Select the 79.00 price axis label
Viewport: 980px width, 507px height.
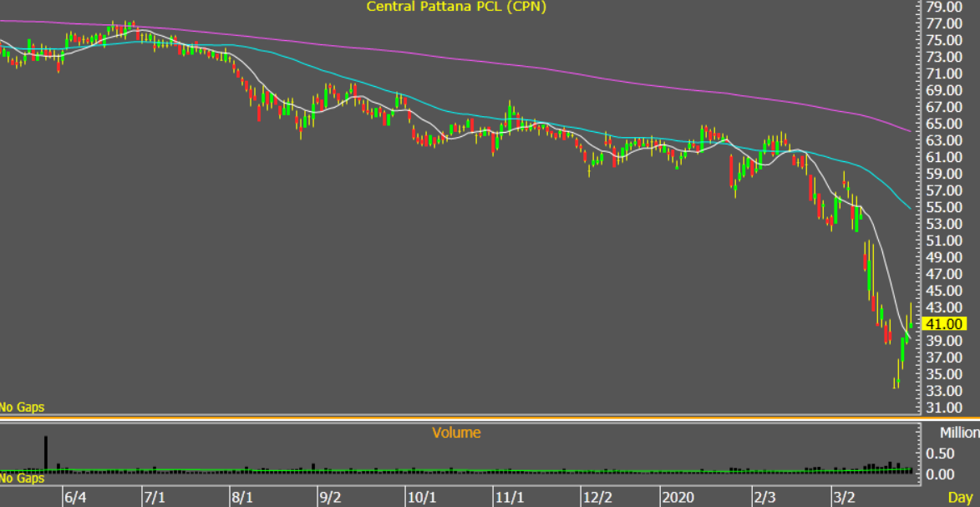click(944, 7)
